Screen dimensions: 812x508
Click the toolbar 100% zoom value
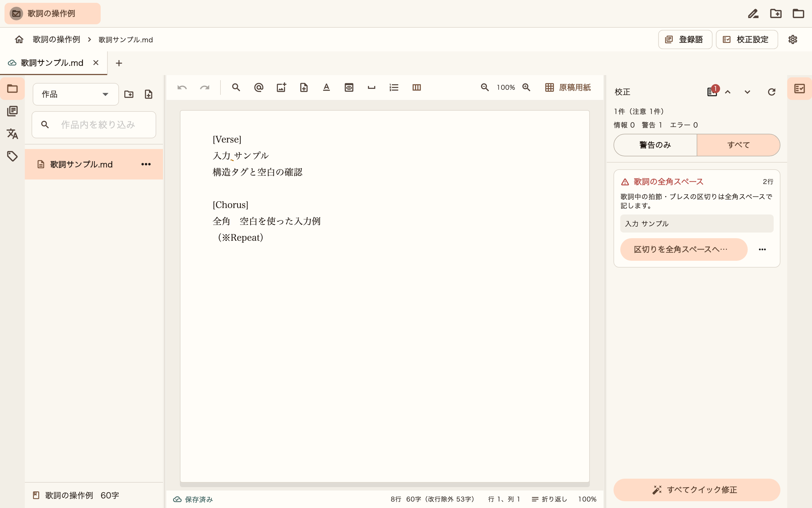(506, 88)
